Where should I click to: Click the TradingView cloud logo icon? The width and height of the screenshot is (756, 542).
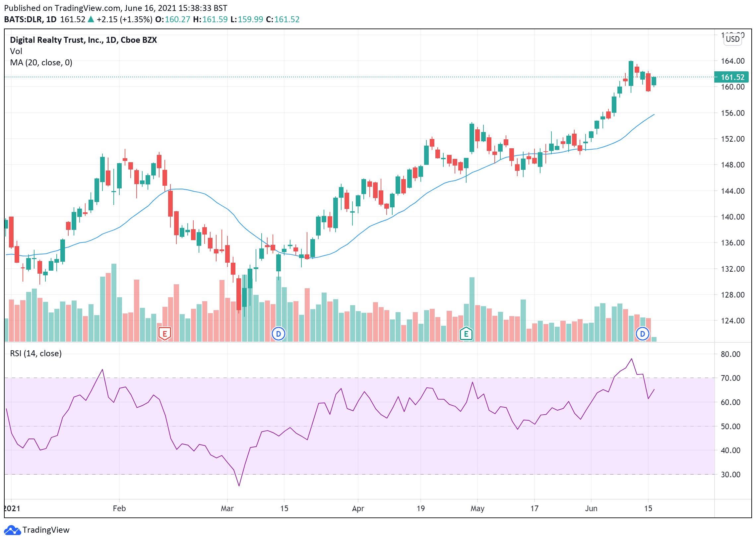click(12, 530)
